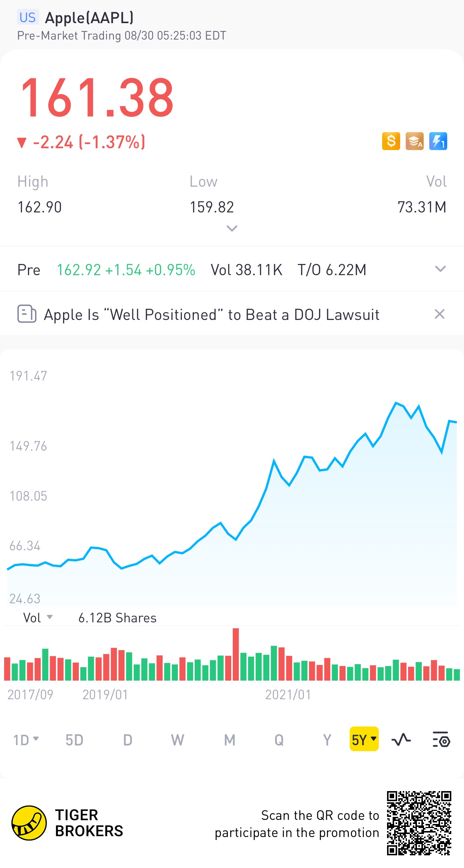The image size is (464, 868).
Task: Tap the blue lightning bolt badge icon
Action: pyautogui.click(x=438, y=141)
